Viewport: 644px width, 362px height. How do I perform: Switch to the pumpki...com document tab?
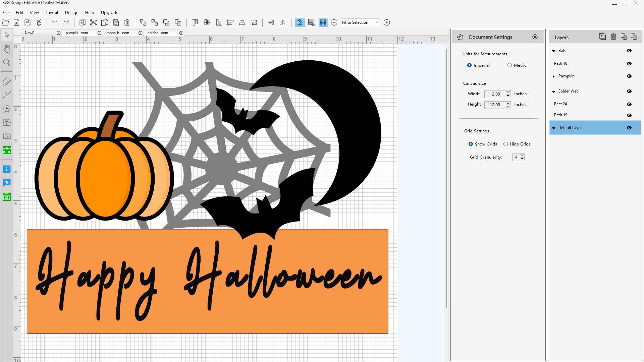pyautogui.click(x=77, y=33)
